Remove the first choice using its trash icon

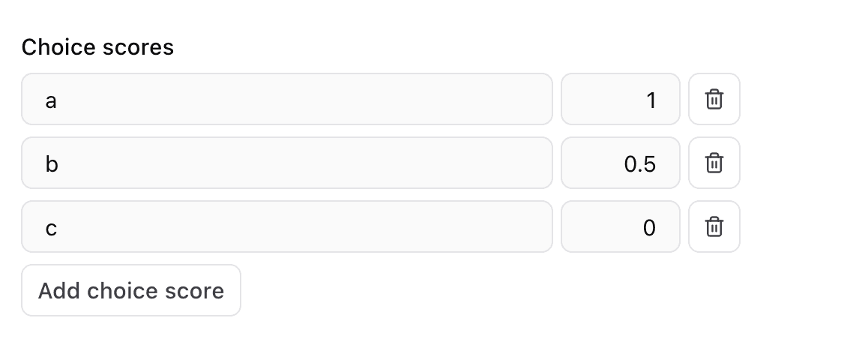714,99
